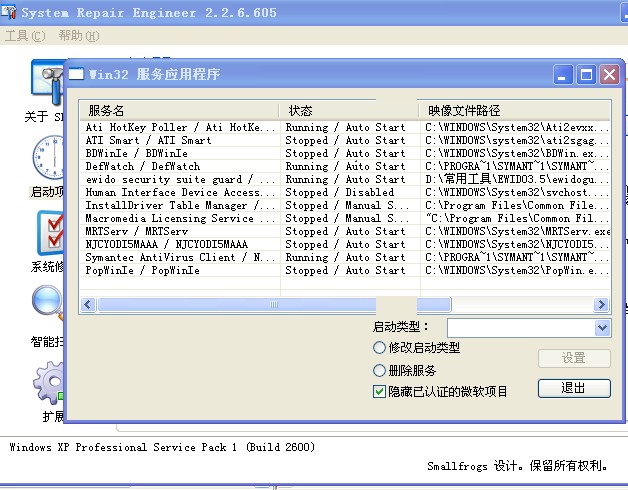The image size is (628, 490).
Task: Click the MRTServ.exe image path cell
Action: (517, 232)
